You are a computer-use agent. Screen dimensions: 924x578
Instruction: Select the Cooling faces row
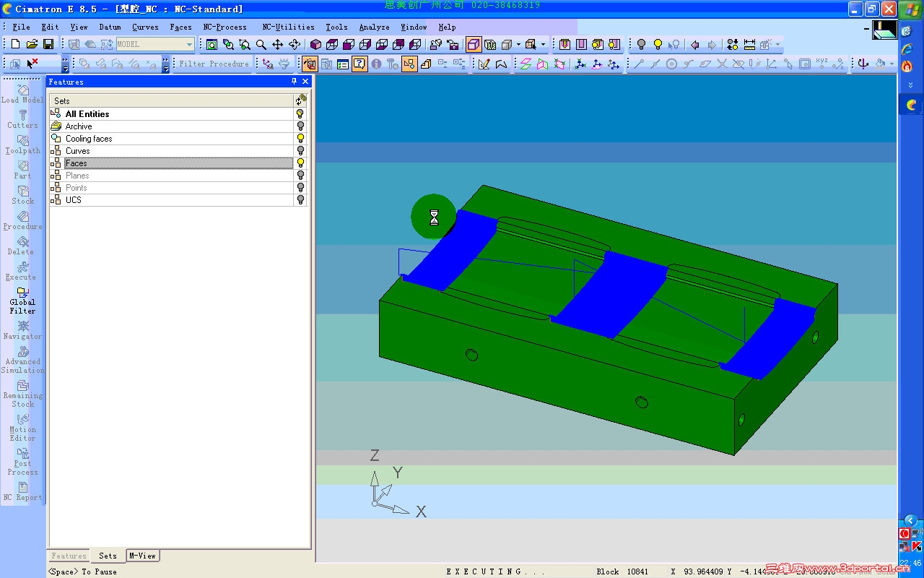171,139
